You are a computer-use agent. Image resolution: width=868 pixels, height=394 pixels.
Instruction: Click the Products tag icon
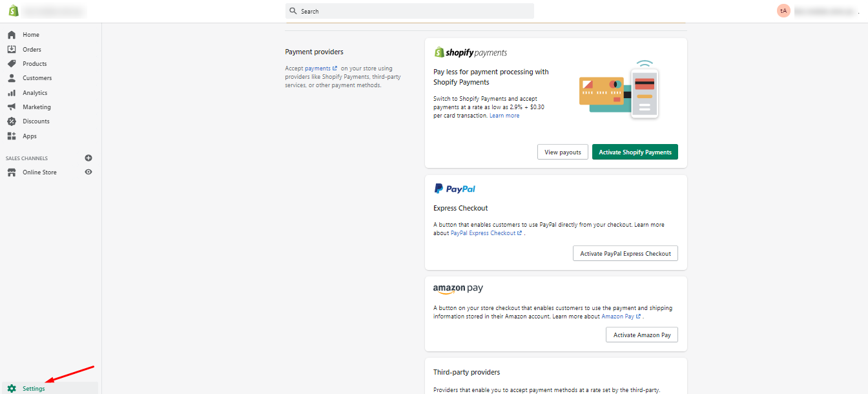(11, 63)
